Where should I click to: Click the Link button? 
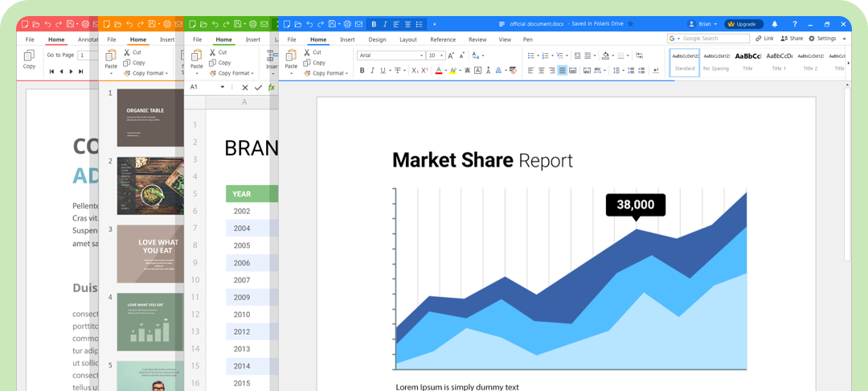pyautogui.click(x=764, y=39)
